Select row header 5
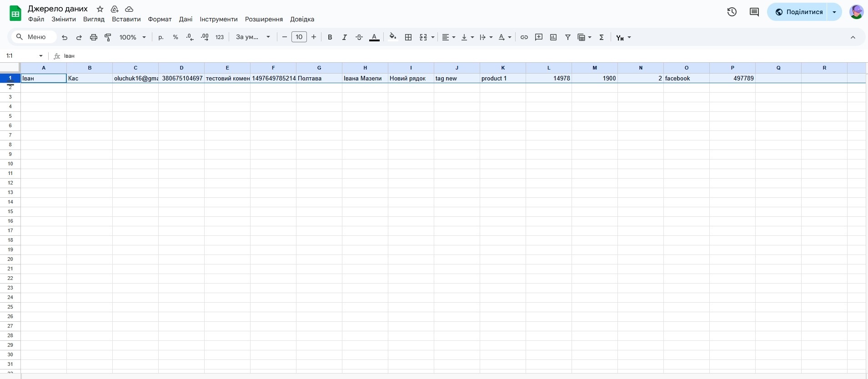The width and height of the screenshot is (868, 379). click(10, 116)
